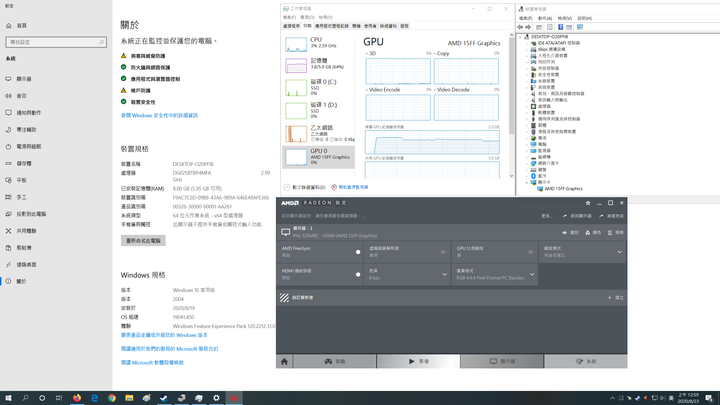Click fewer details chevron in Task Manager
Screen dimensions: 720x405
click(x=287, y=187)
